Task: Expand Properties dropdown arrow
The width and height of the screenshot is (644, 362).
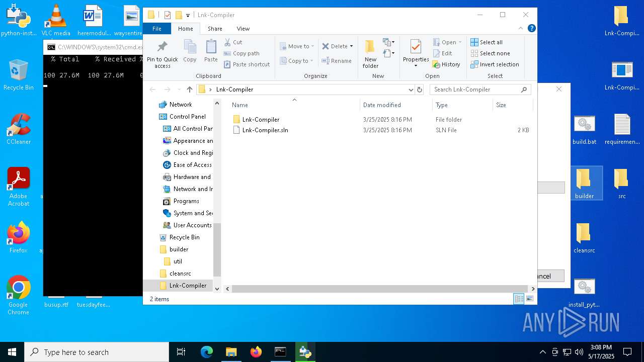Action: (416, 66)
